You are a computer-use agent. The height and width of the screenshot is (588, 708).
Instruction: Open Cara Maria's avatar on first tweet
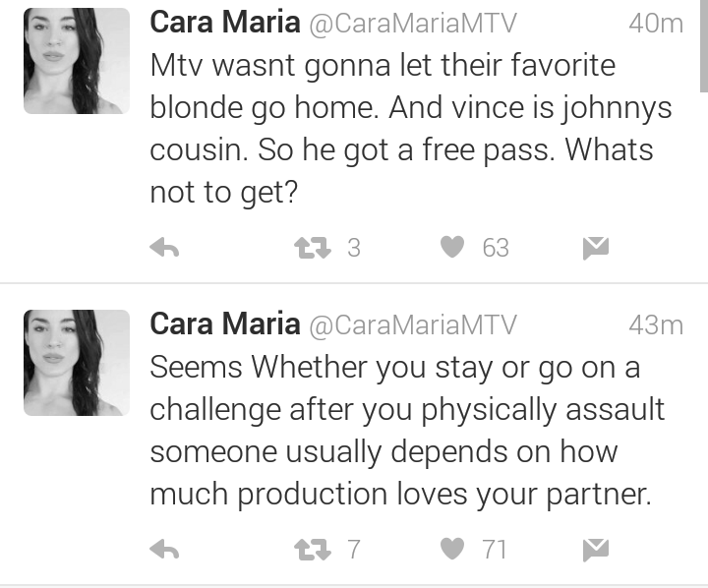coord(77,61)
